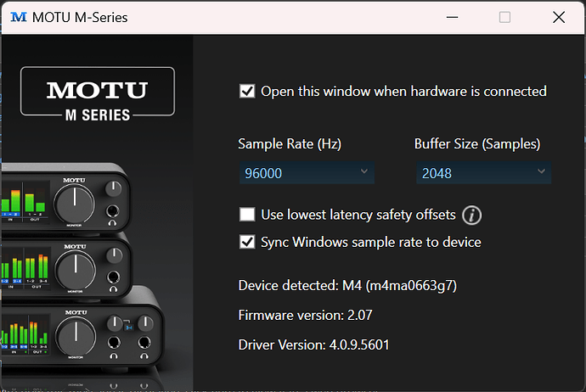Click the large monitor knob on the bottom interface

pos(76,336)
